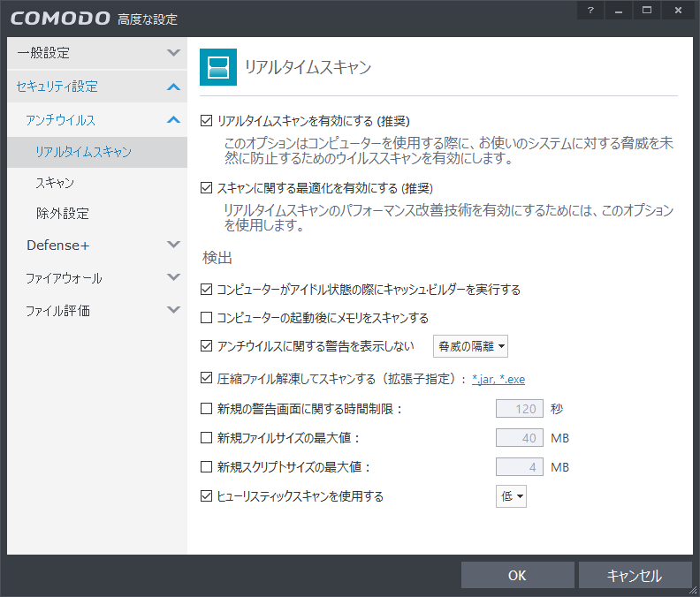Open the スキャン sidebar item
The height and width of the screenshot is (597, 700).
coord(97,183)
